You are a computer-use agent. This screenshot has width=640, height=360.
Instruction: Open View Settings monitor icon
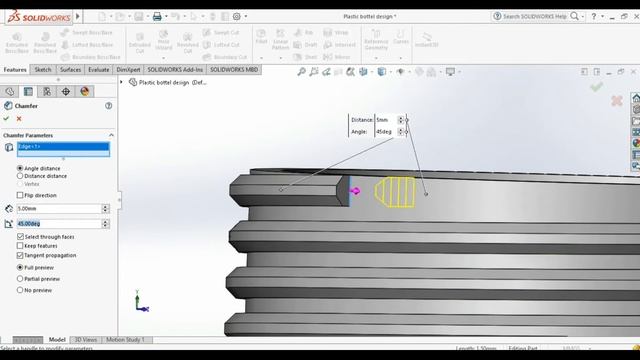pos(450,72)
